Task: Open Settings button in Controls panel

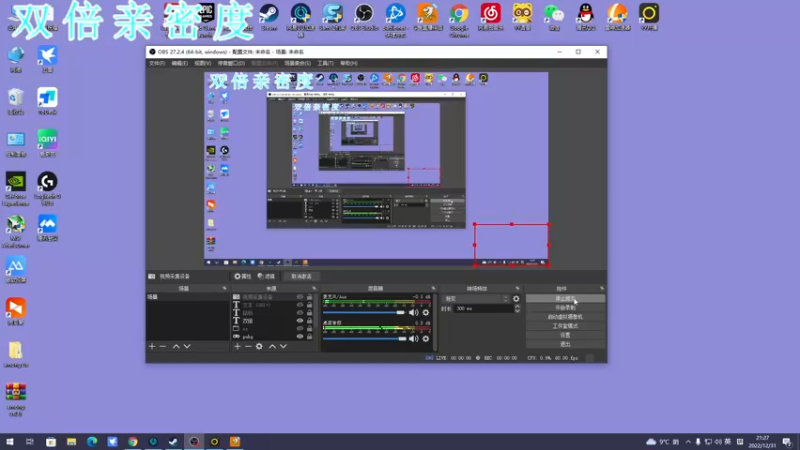Action: point(565,335)
